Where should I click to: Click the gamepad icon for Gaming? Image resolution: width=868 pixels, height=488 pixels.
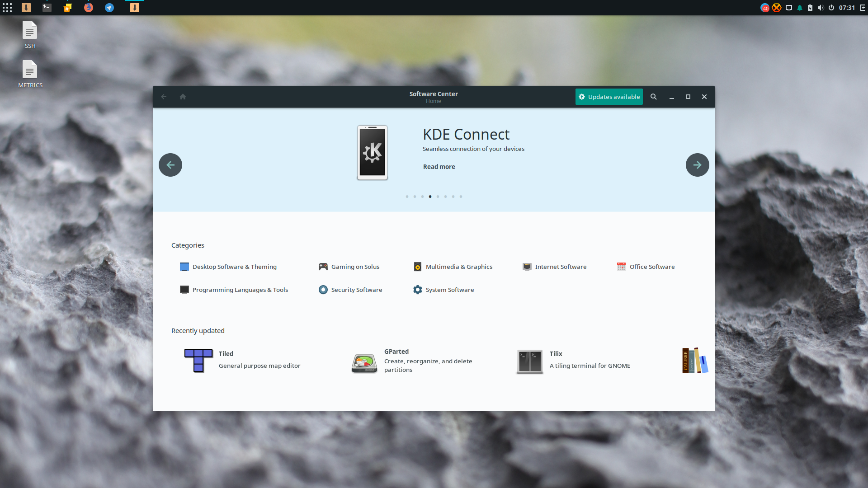[323, 267]
